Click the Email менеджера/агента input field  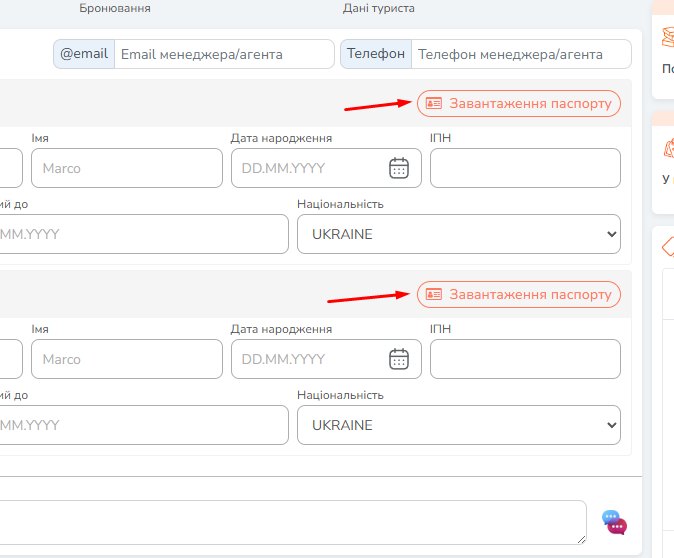(x=224, y=54)
